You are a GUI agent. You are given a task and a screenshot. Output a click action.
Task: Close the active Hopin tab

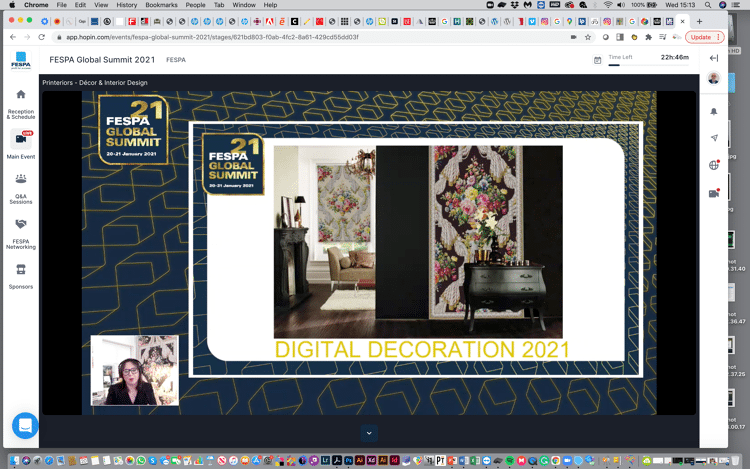coord(683,22)
